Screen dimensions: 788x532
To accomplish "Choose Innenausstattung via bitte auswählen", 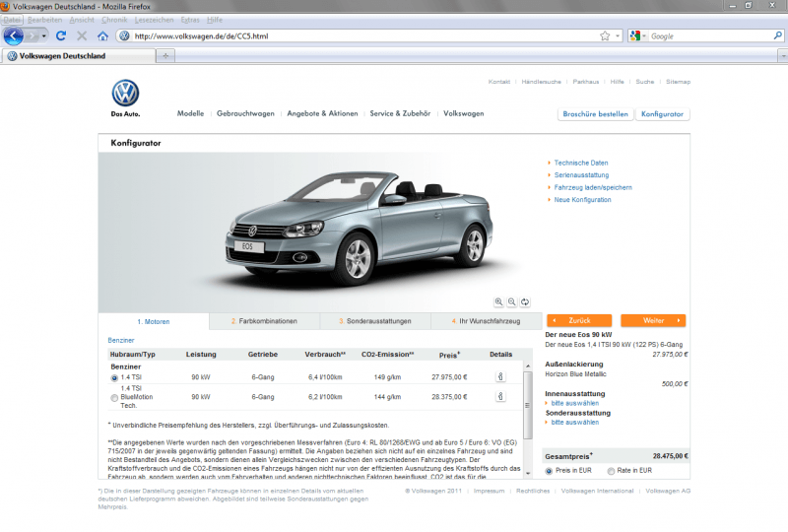I will coord(575,403).
